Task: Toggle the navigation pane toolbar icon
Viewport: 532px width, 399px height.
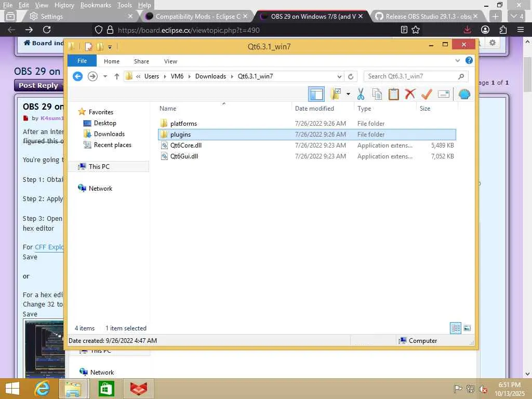Action: 316,94
